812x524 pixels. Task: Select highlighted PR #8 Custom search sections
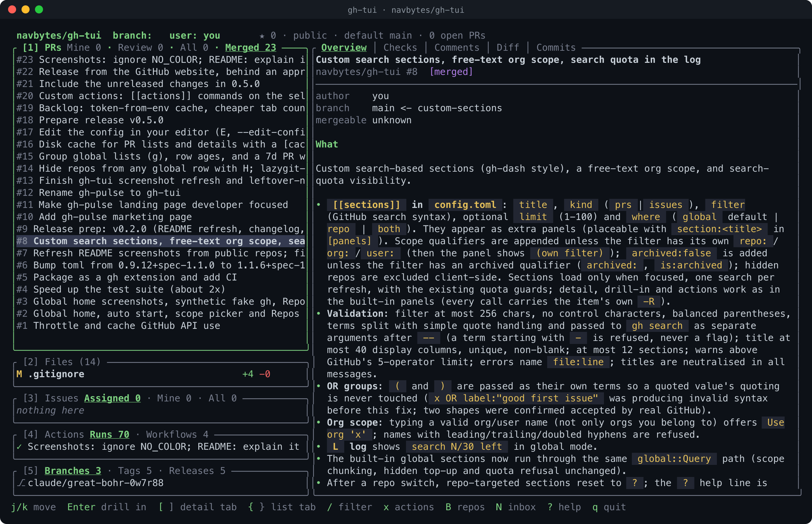point(161,241)
